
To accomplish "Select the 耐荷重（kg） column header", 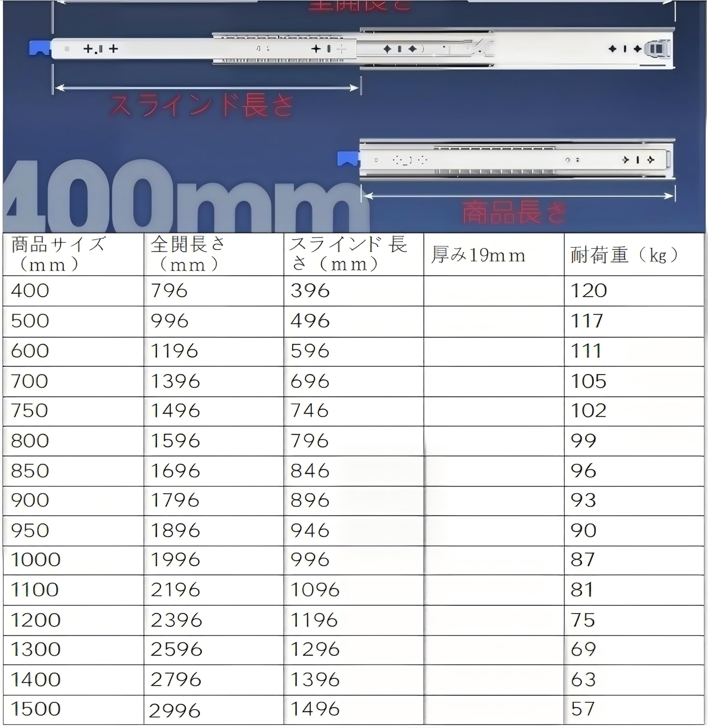I will 634,254.
